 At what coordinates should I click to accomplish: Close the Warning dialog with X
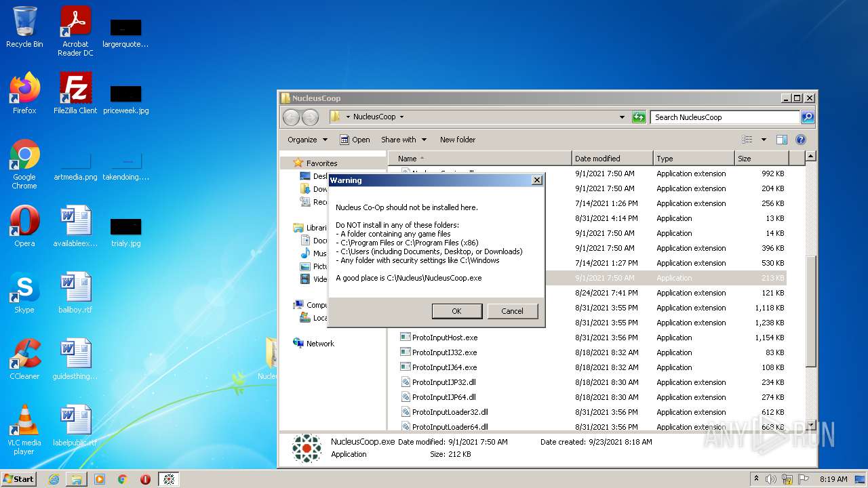tap(536, 180)
